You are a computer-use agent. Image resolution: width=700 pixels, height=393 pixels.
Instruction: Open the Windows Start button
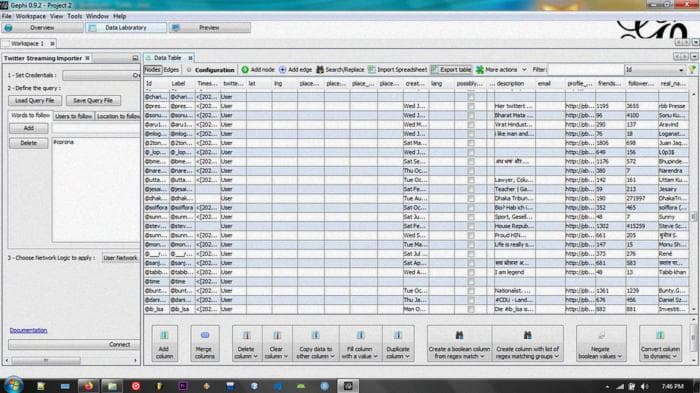pyautogui.click(x=13, y=385)
